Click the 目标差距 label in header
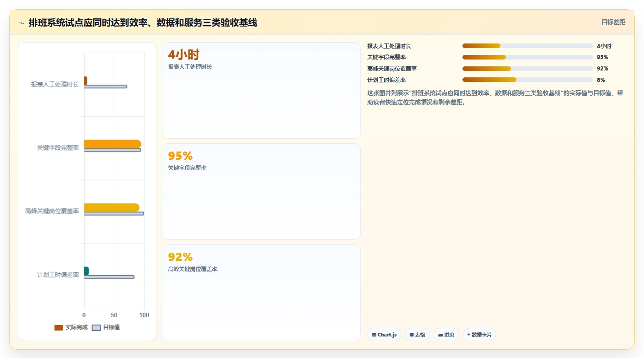Viewport: 644px width, 358px height. coord(613,22)
